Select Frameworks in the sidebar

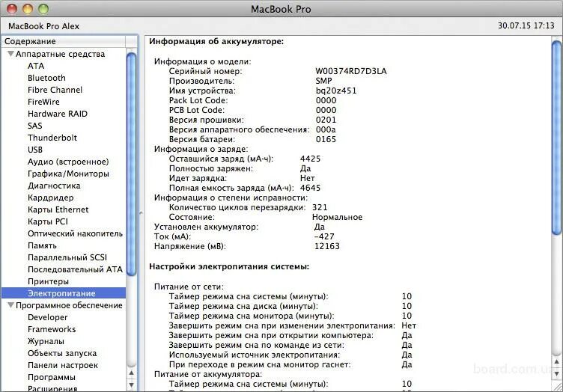click(x=52, y=329)
